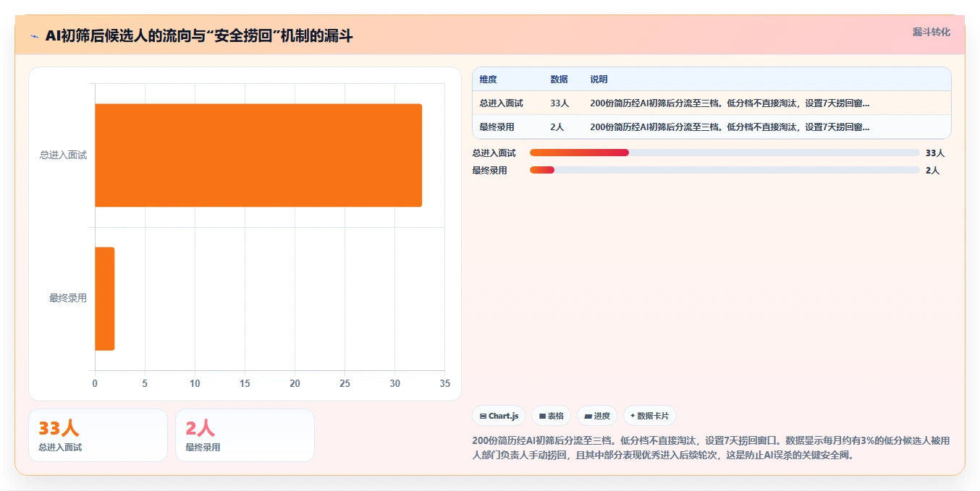This screenshot has width=980, height=491.
Task: Click the 总进入面试 y-axis label on chart
Action: tap(63, 155)
